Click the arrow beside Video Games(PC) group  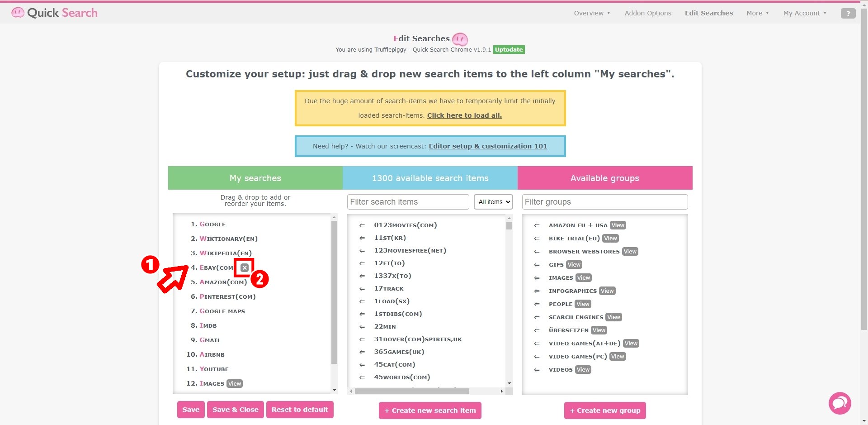[537, 356]
